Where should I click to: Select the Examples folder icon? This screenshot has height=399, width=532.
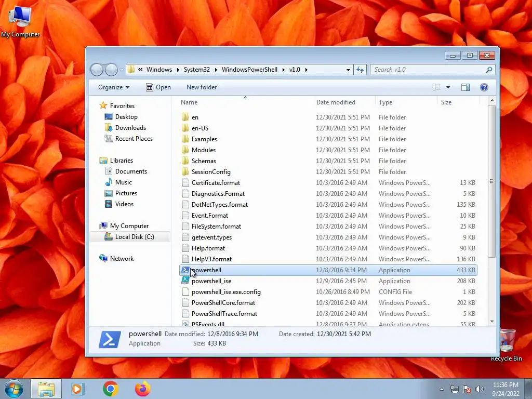point(185,139)
